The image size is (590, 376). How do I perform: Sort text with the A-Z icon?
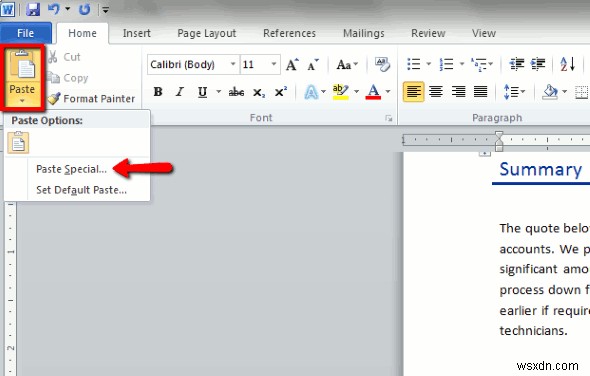567,64
